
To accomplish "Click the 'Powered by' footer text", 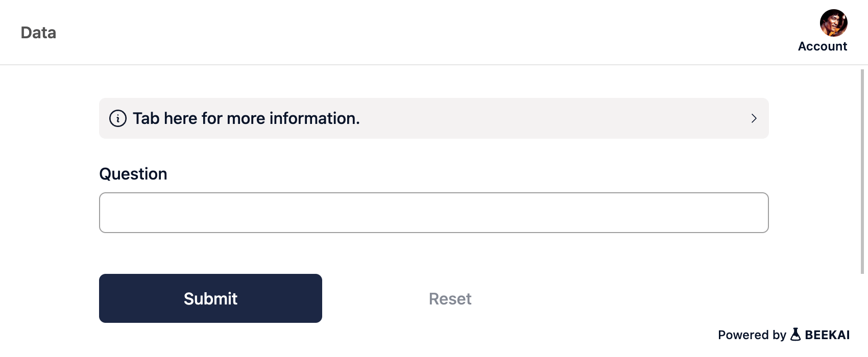I will [752, 335].
